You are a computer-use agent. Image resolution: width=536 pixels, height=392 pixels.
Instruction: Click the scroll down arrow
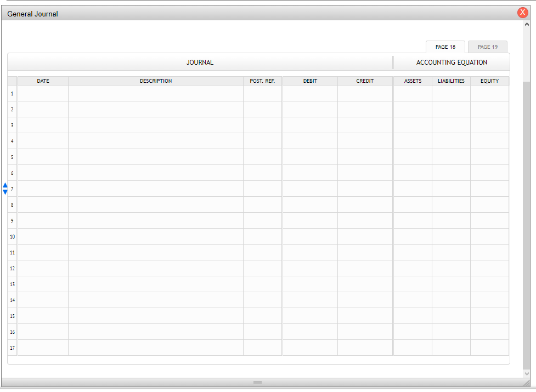(527, 373)
